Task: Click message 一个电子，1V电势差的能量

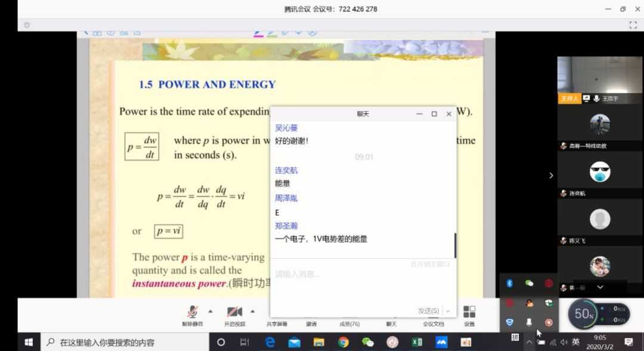Action: 321,239
